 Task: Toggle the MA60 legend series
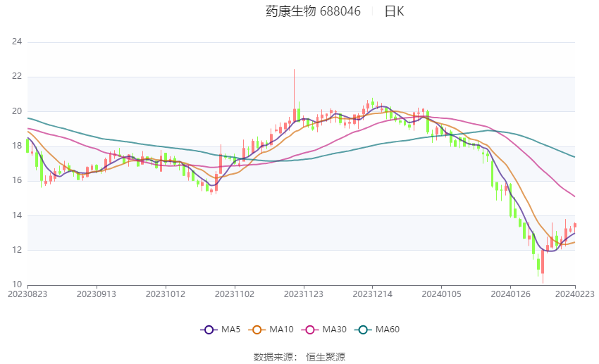(x=377, y=330)
